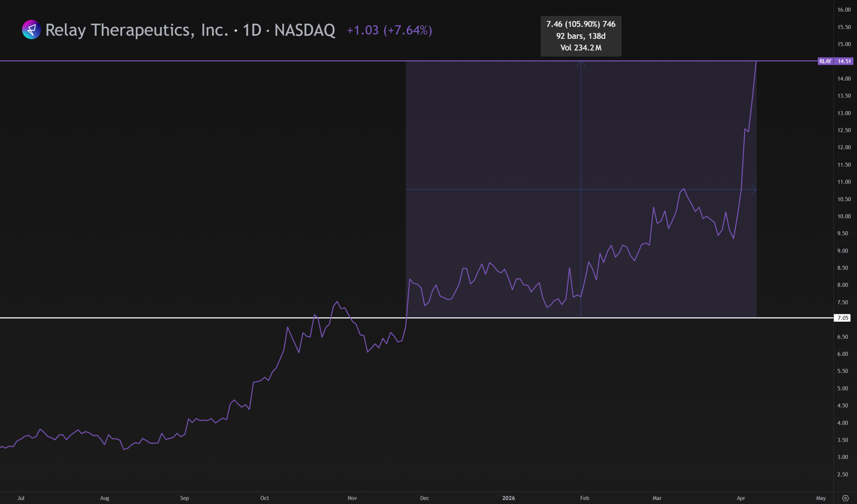This screenshot has width=857, height=504.
Task: Click the 14.51 current price label
Action: point(844,61)
